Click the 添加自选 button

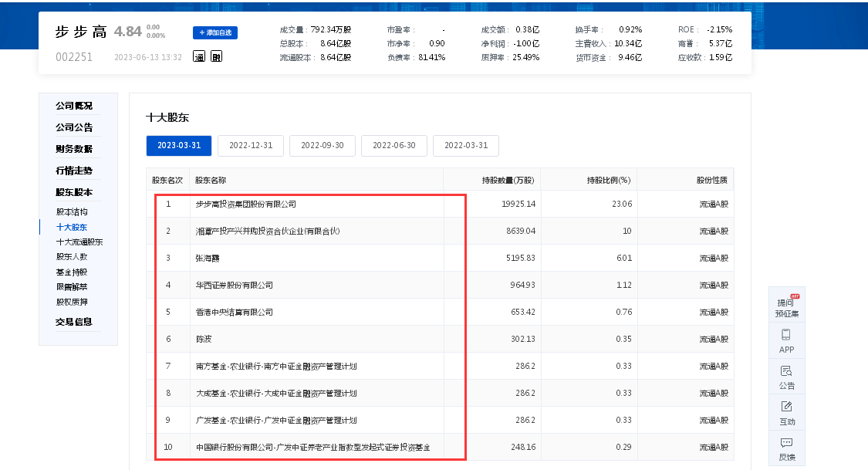[215, 32]
